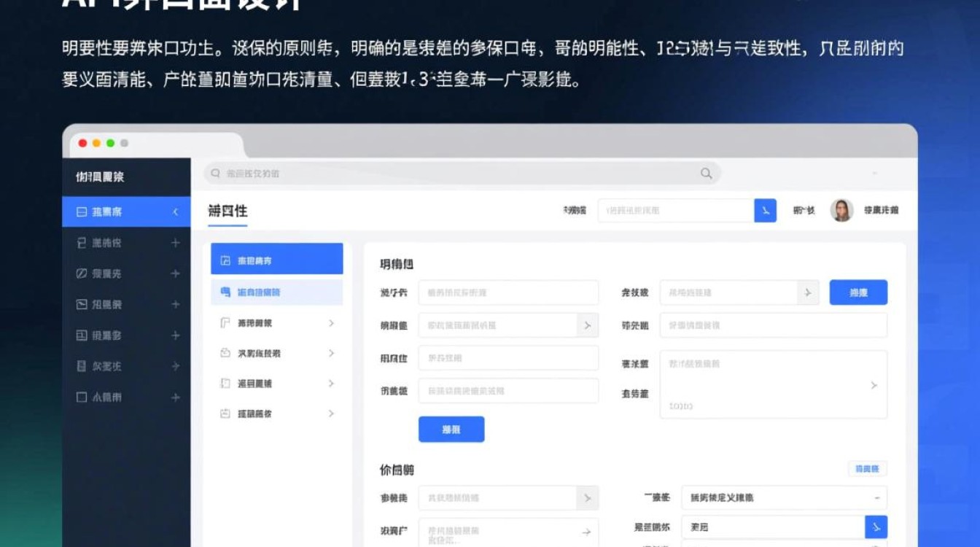This screenshot has height=547, width=980.
Task: Click the blue arrow icon beside the header input field
Action: 764,210
